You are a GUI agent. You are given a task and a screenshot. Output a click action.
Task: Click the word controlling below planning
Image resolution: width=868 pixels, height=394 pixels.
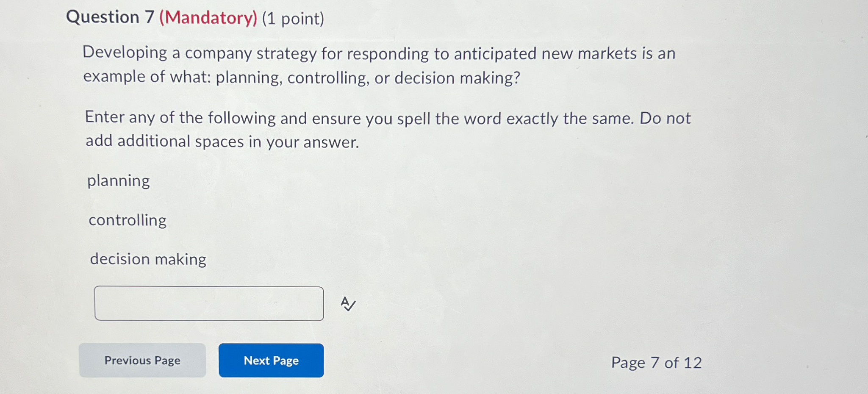[x=127, y=220]
